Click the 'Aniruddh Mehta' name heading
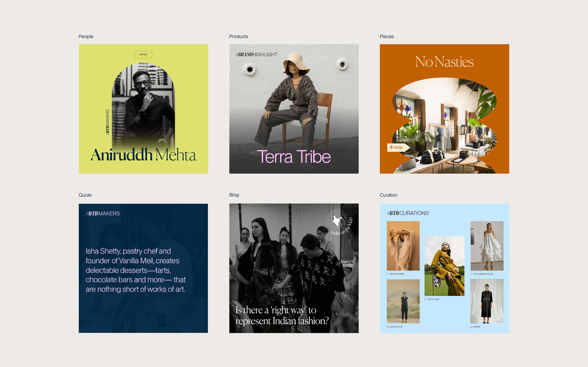Screen dimensions: 588x367 [x=143, y=155]
